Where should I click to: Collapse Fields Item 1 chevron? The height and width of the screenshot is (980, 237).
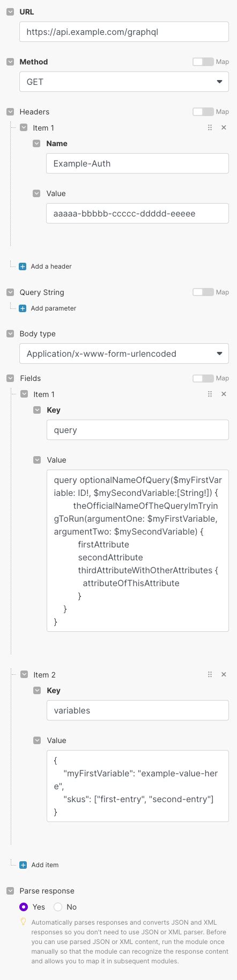coord(24,394)
